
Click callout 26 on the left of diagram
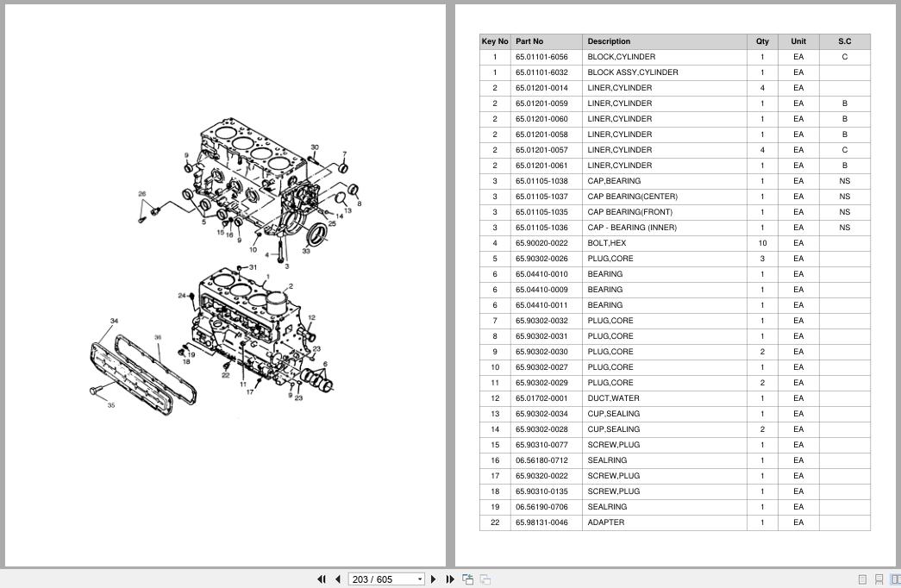(142, 194)
